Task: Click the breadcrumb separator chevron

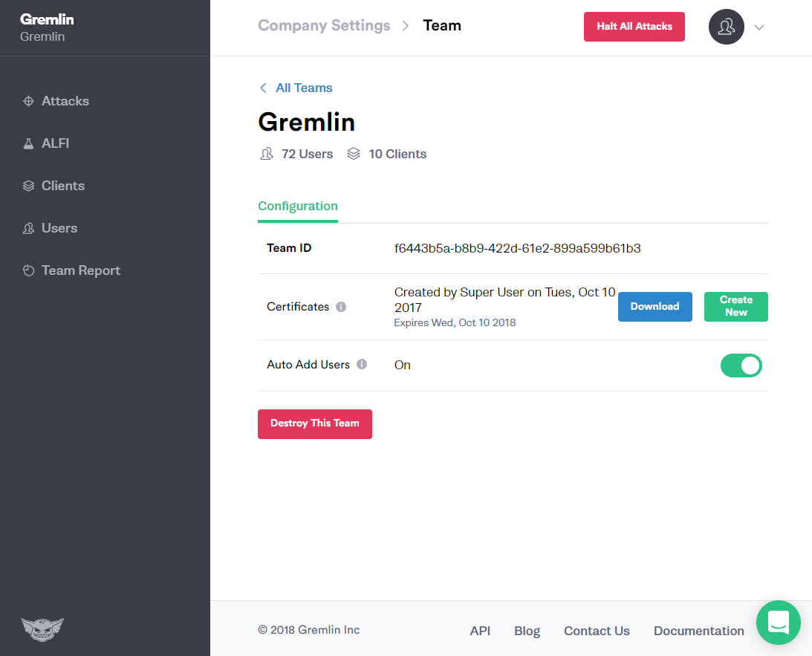Action: pyautogui.click(x=406, y=26)
